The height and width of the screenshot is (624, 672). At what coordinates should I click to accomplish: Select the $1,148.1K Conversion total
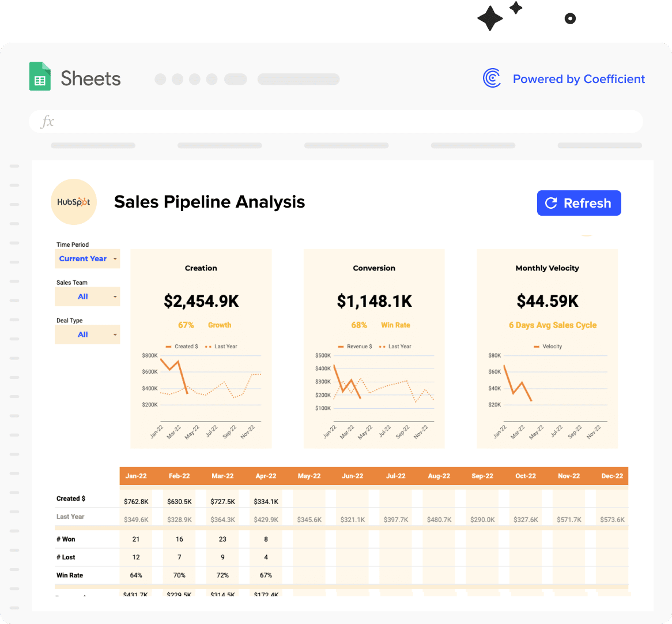point(374,301)
